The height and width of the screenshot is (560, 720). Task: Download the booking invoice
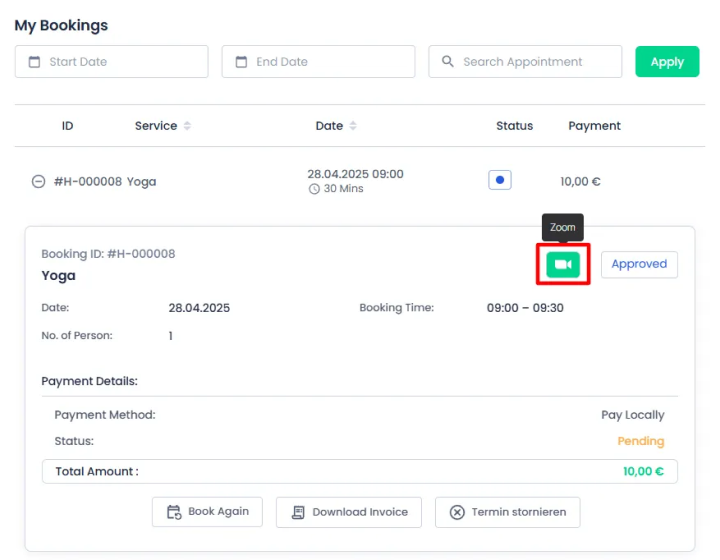[349, 512]
